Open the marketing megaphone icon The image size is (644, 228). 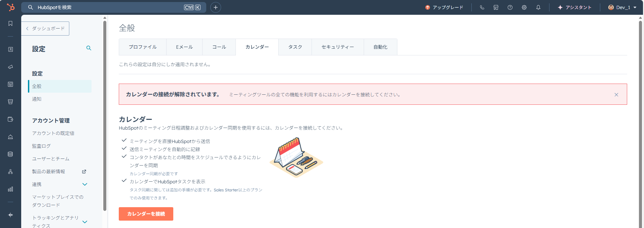(x=10, y=67)
